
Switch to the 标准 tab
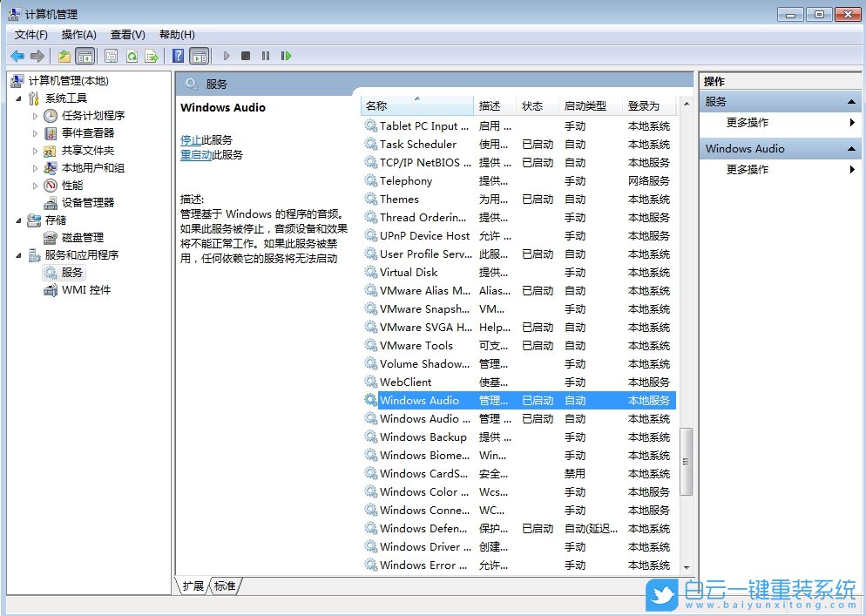225,586
